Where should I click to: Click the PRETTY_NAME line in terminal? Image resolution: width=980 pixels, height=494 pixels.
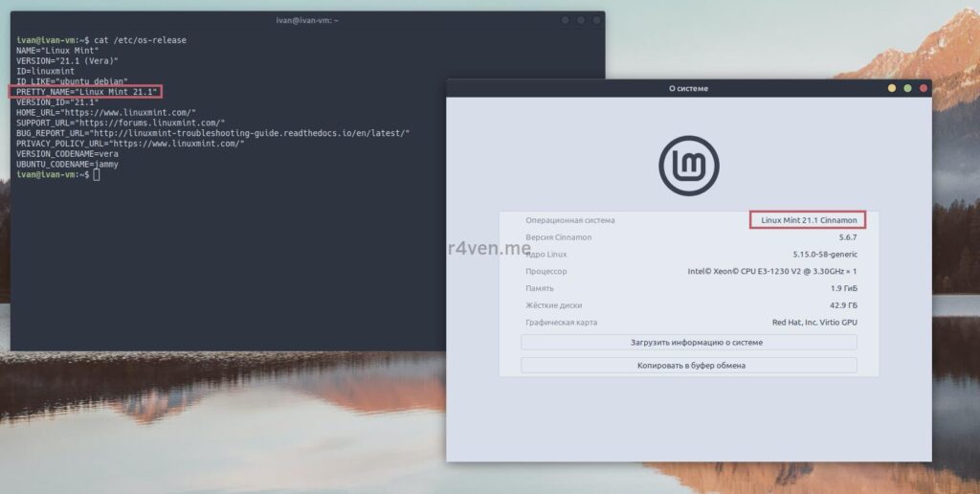(86, 92)
